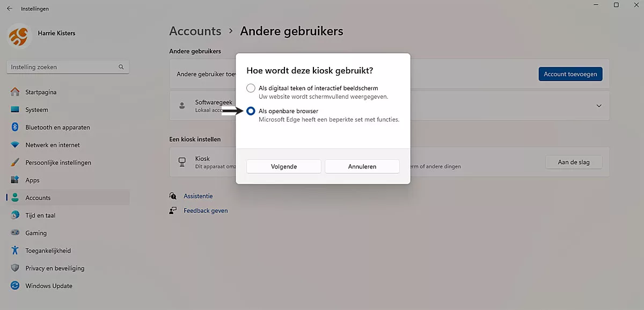The height and width of the screenshot is (310, 644).
Task: Click the search magnifier icon
Action: [121, 67]
